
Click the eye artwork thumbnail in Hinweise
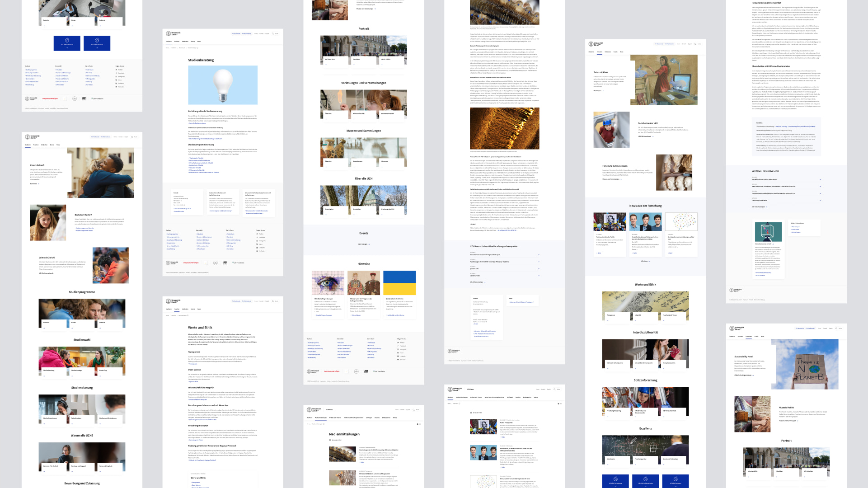pyautogui.click(x=328, y=283)
